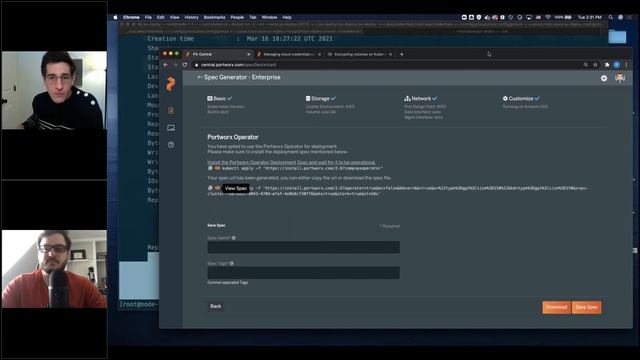Open the help question mark sidebar icon

click(171, 144)
